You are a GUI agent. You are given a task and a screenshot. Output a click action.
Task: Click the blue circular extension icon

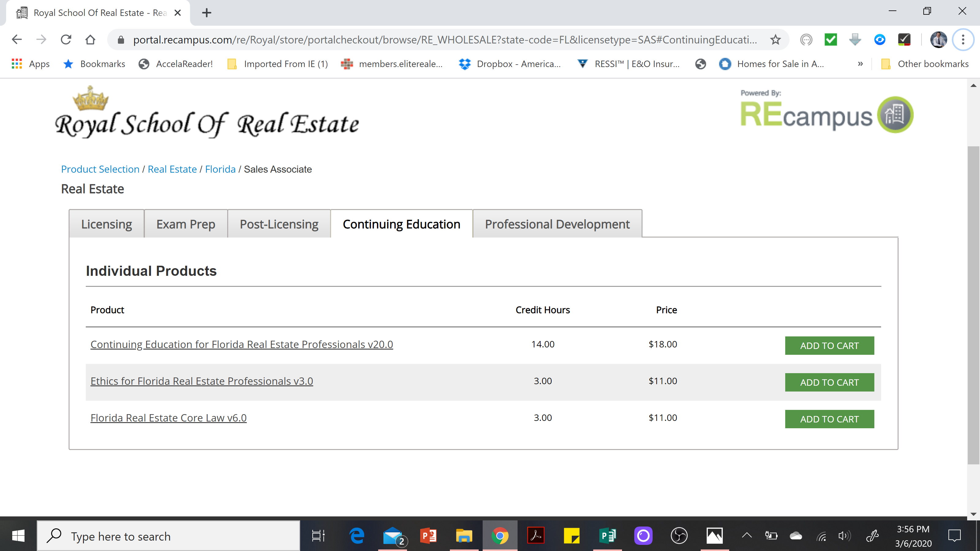pyautogui.click(x=880, y=39)
